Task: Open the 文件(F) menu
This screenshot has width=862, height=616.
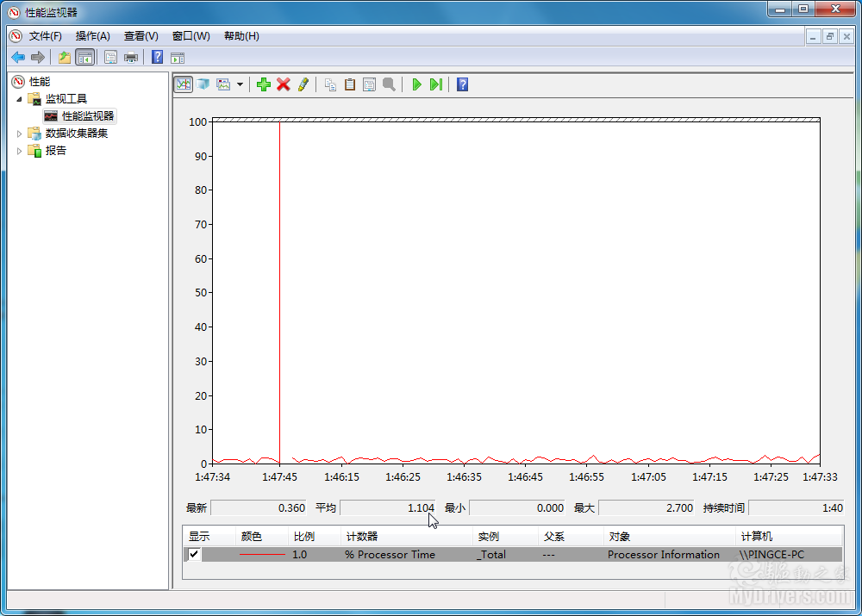Action: pyautogui.click(x=45, y=36)
